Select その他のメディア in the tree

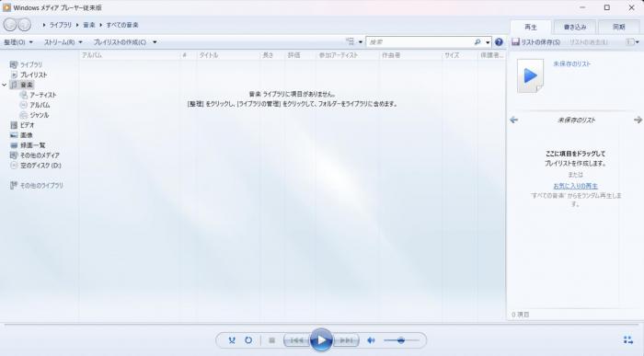[x=40, y=155]
